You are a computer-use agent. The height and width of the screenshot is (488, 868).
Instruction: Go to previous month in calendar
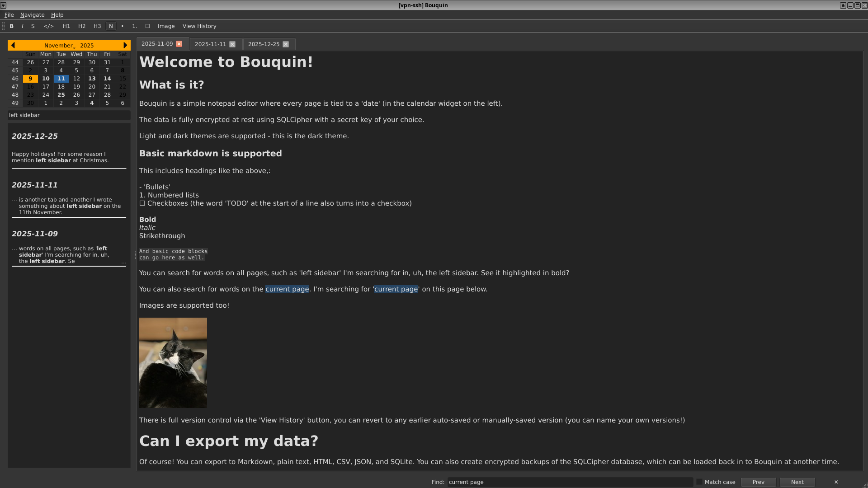[13, 45]
